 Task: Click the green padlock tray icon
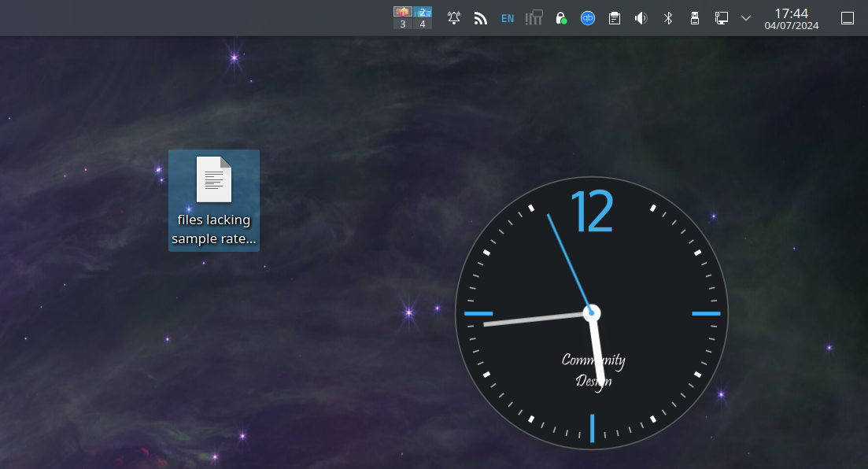[561, 17]
